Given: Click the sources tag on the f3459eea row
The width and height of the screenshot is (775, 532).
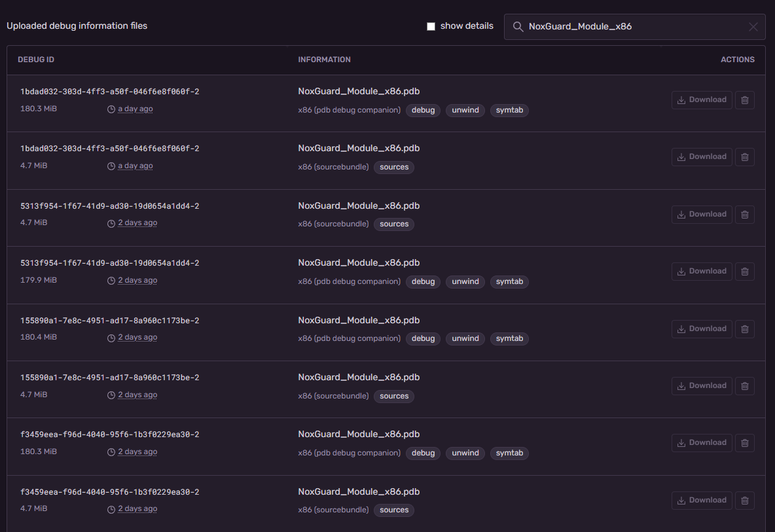Looking at the screenshot, I should pyautogui.click(x=394, y=510).
